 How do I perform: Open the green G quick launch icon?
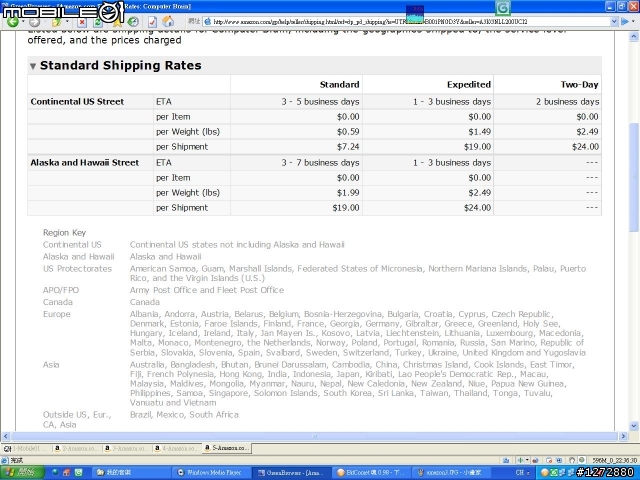tap(78, 473)
